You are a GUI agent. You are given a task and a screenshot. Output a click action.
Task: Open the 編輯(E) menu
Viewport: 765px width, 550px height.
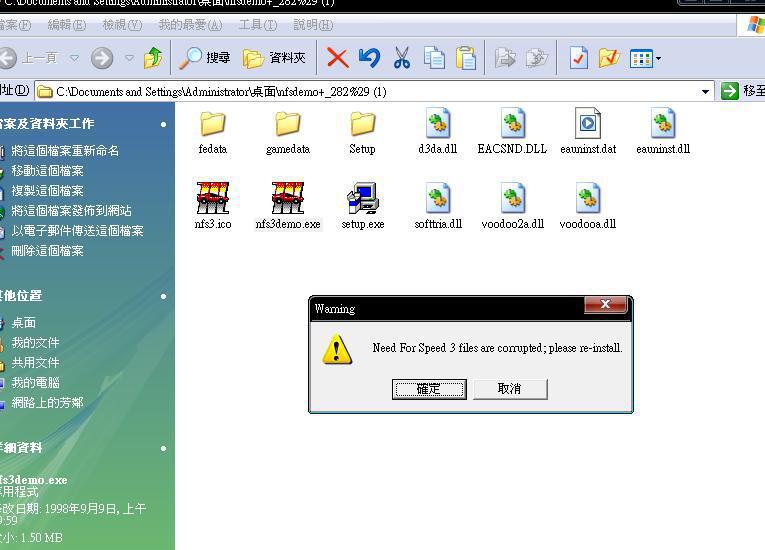[x=67, y=25]
